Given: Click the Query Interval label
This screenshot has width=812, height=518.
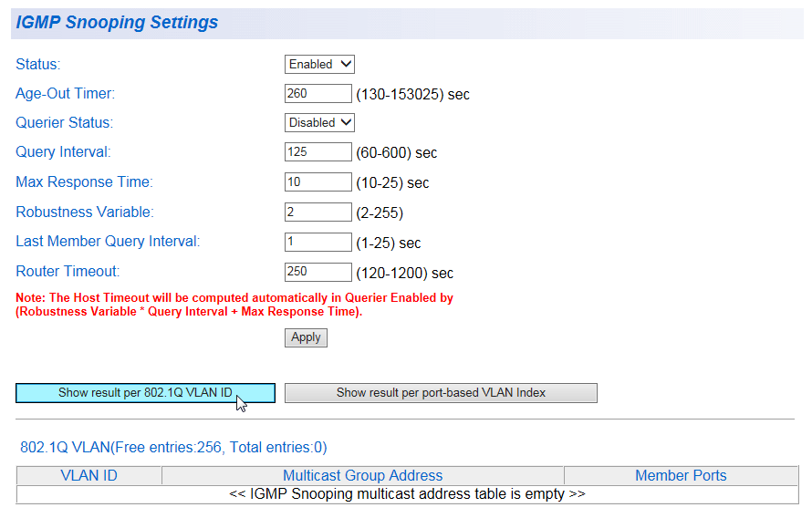Looking at the screenshot, I should 63,152.
